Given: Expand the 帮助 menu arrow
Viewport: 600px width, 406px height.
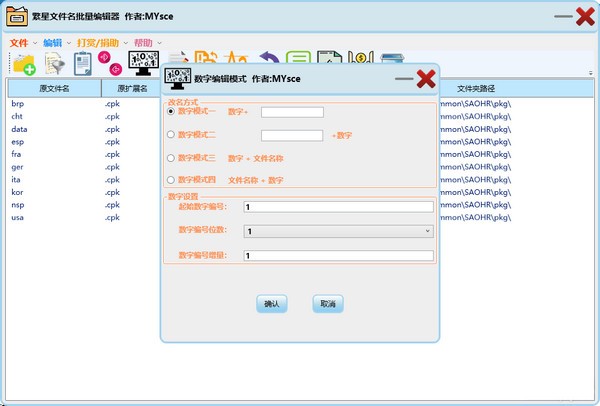Looking at the screenshot, I should click(x=160, y=43).
